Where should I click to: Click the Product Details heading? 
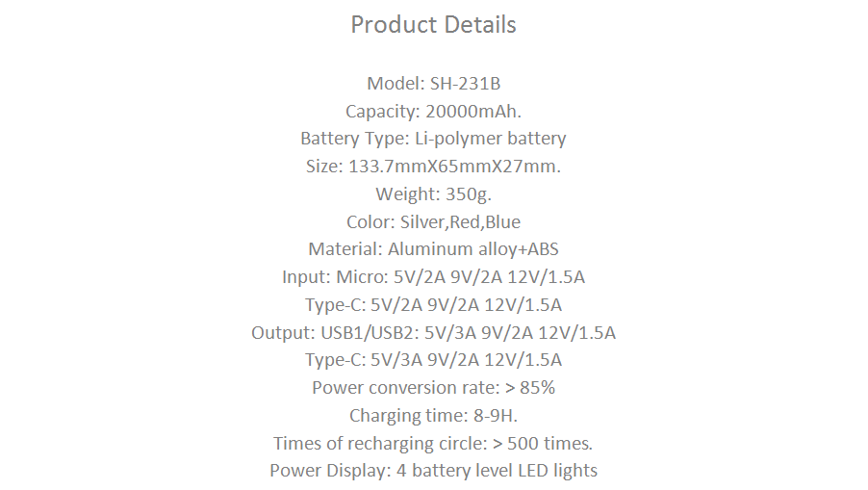click(433, 25)
